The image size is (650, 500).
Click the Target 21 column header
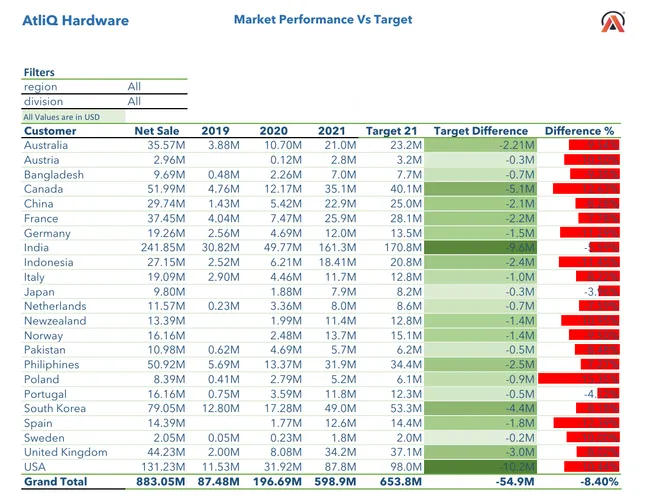[x=391, y=131]
